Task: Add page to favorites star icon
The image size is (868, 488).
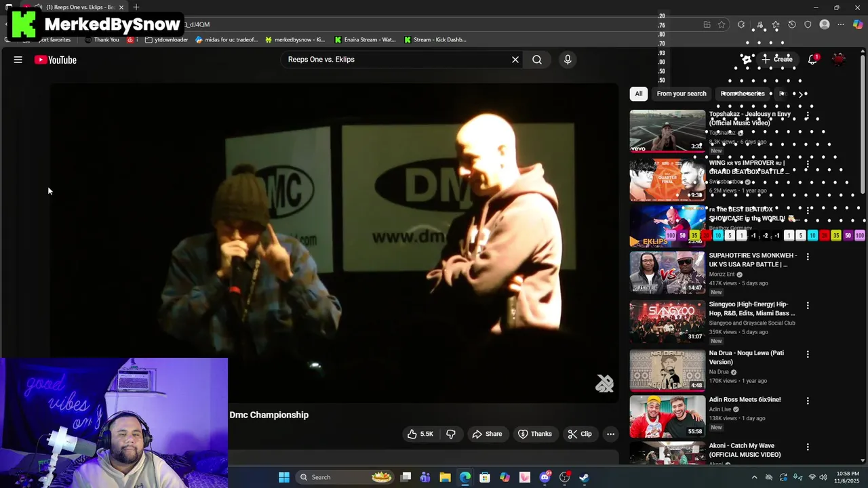Action: pos(722,24)
